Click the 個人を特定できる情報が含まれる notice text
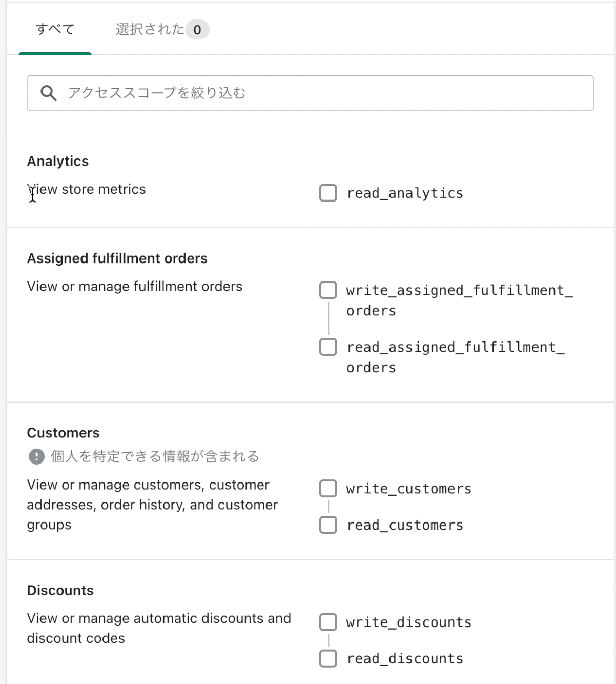 coord(155,456)
